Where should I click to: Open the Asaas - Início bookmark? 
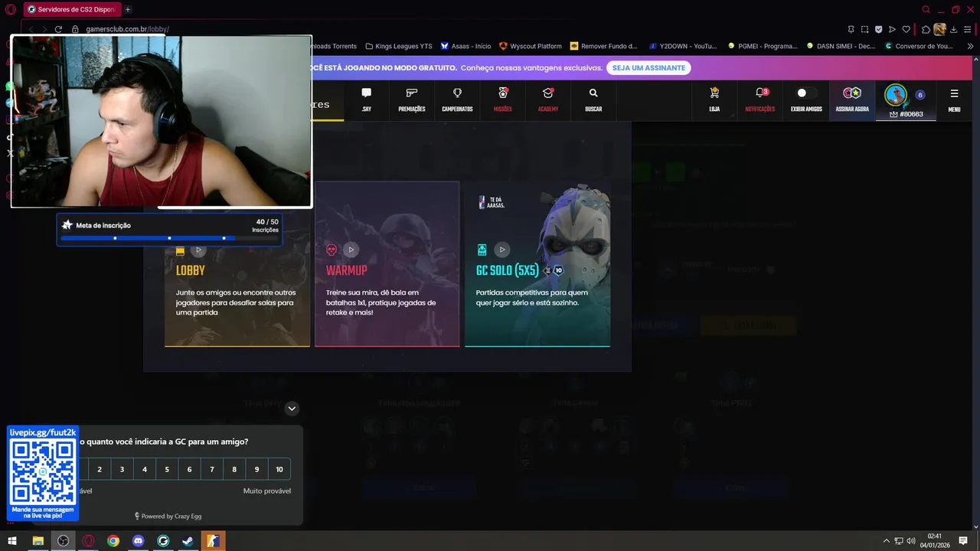click(465, 46)
